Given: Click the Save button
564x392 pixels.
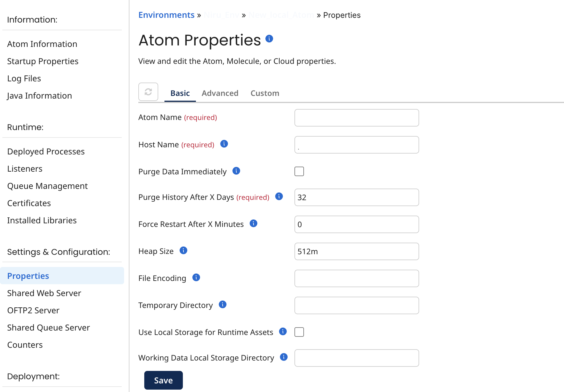Looking at the screenshot, I should [163, 380].
